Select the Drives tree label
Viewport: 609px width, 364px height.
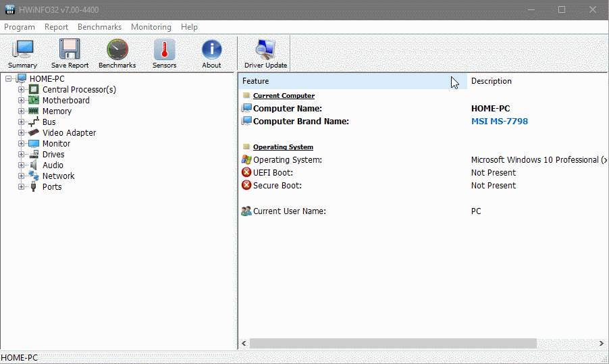[53, 154]
